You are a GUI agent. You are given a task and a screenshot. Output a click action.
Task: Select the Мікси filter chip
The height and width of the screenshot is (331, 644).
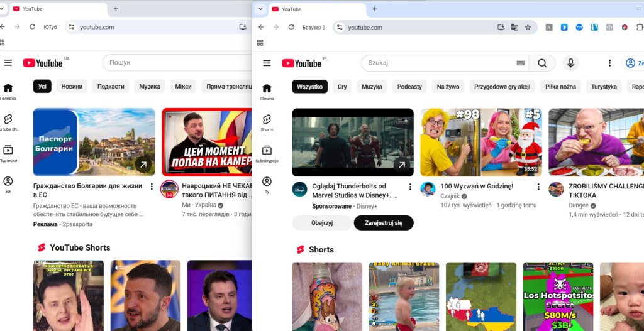[183, 86]
